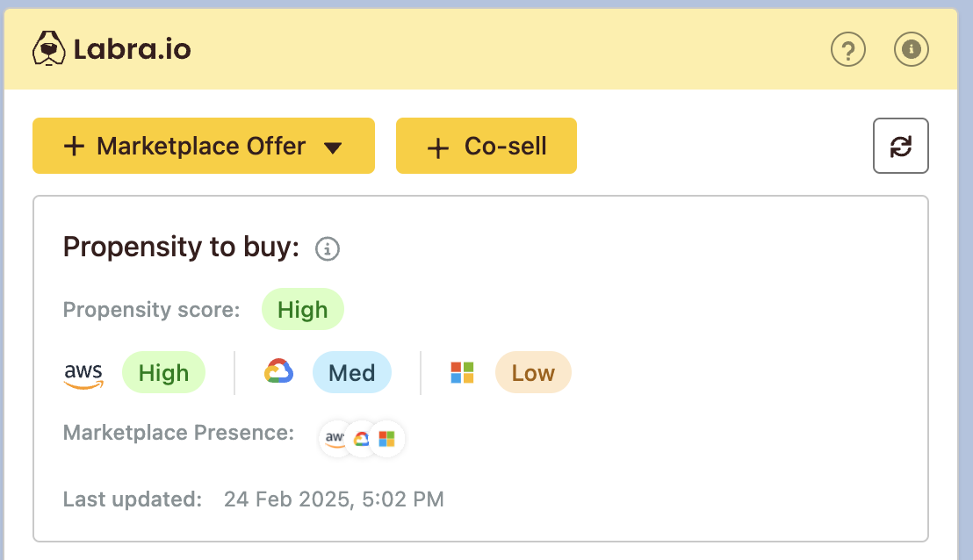973x560 pixels.
Task: Click the Microsoft logo beside Low
Action: 462,373
